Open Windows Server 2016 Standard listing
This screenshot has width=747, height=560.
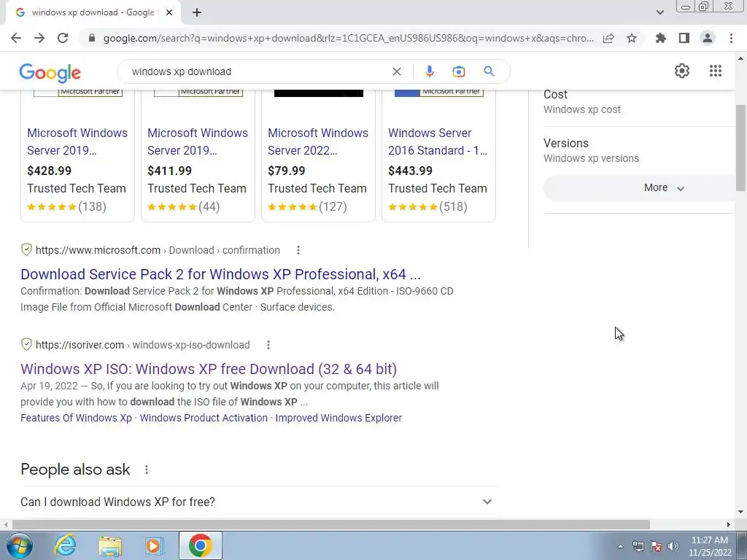point(438,141)
